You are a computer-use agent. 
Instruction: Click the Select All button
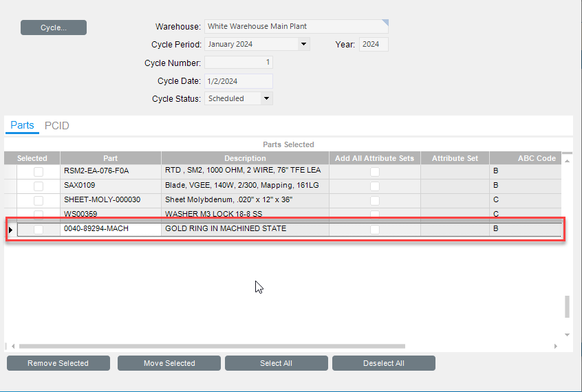[276, 363]
